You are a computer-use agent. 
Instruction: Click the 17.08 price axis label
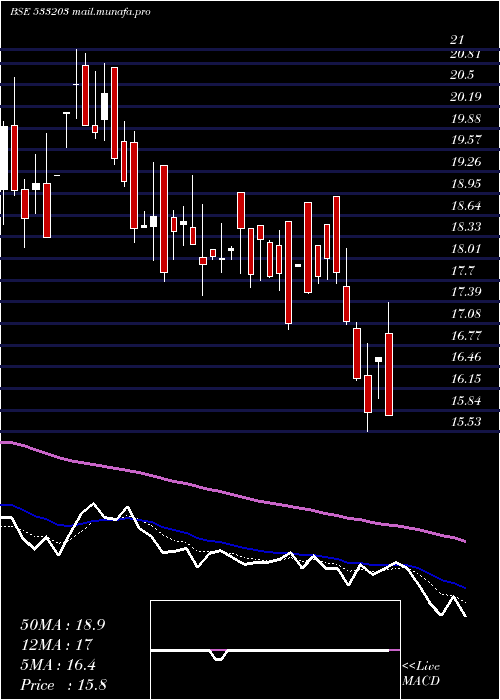pyautogui.click(x=465, y=313)
